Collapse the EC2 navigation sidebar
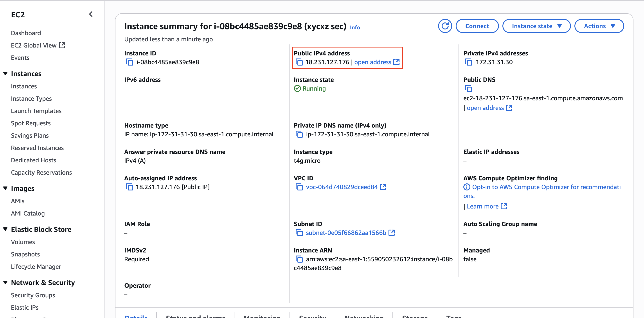This screenshot has width=644, height=318. 91,14
